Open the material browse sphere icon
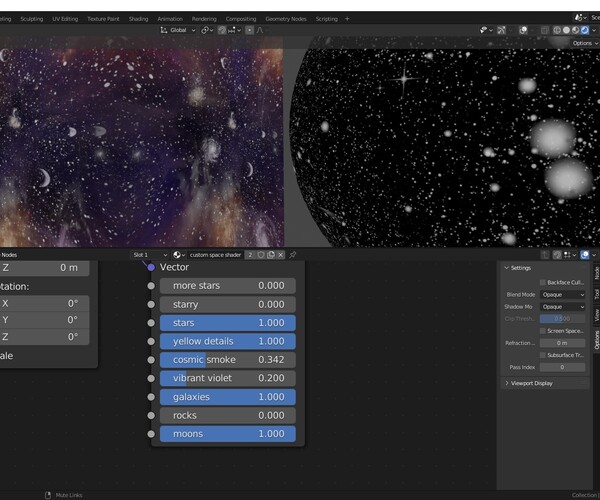Screen dimensions: 600x500 (179, 255)
